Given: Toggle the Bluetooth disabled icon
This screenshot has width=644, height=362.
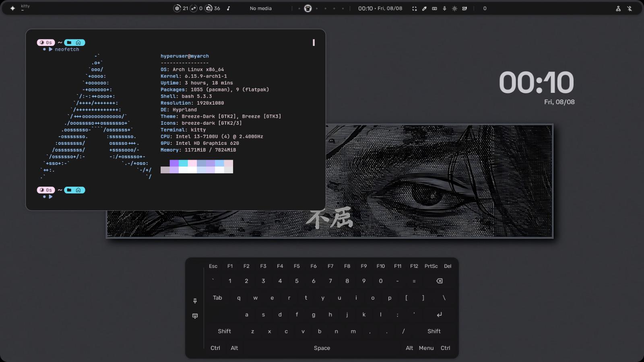Looking at the screenshot, I should [630, 8].
